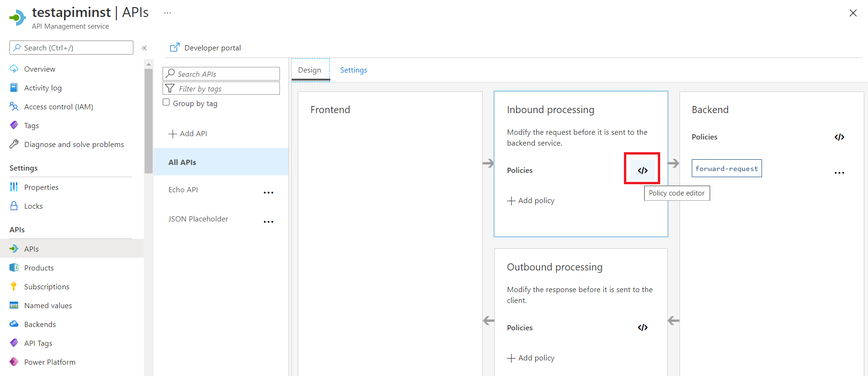Image resolution: width=868 pixels, height=376 pixels.
Task: Click the API Tags icon
Action: (14, 343)
